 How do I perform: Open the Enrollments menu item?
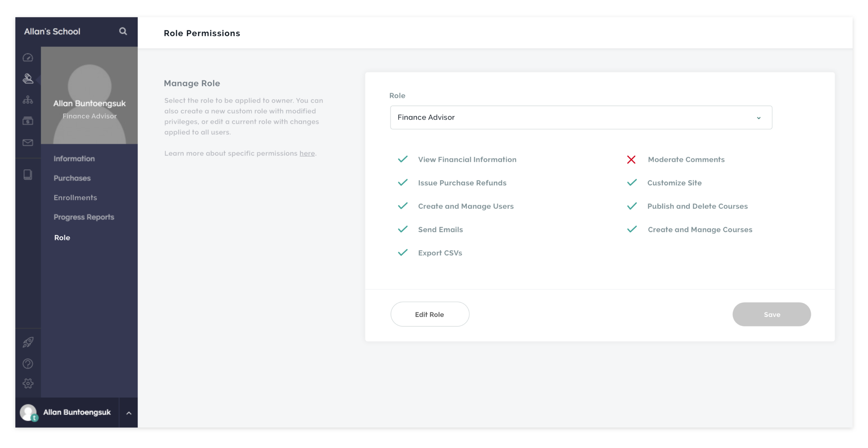75,197
